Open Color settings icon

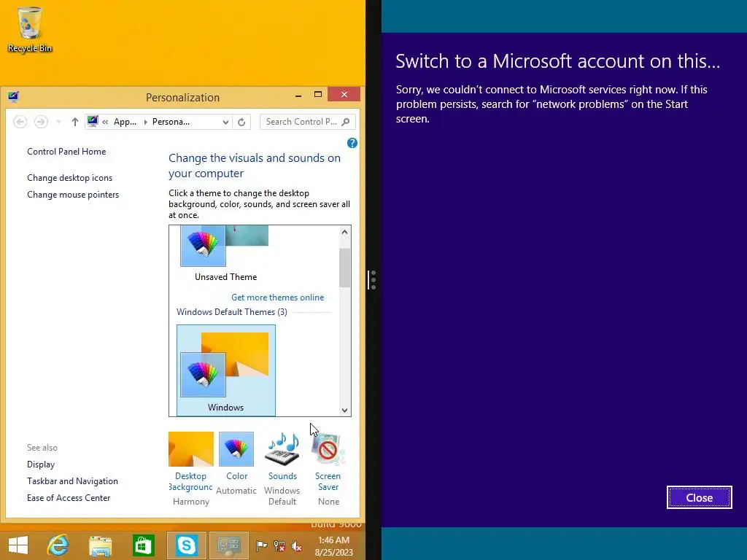click(x=236, y=449)
